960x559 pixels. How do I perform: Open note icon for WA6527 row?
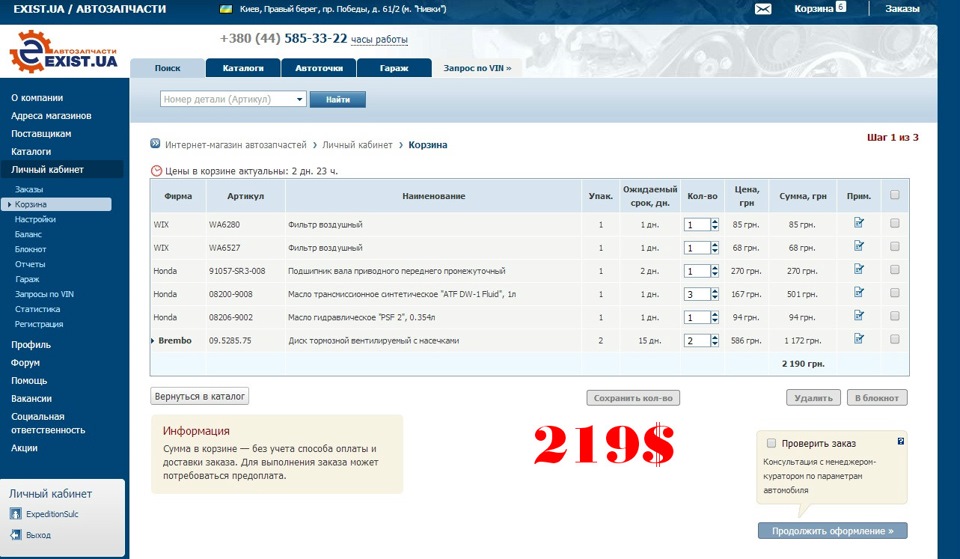point(859,246)
